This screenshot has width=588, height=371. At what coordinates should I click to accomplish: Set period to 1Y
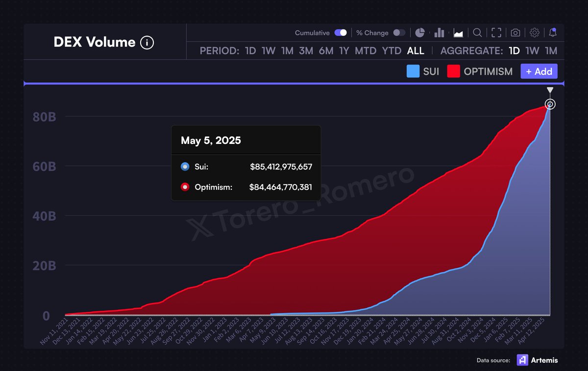(x=344, y=51)
